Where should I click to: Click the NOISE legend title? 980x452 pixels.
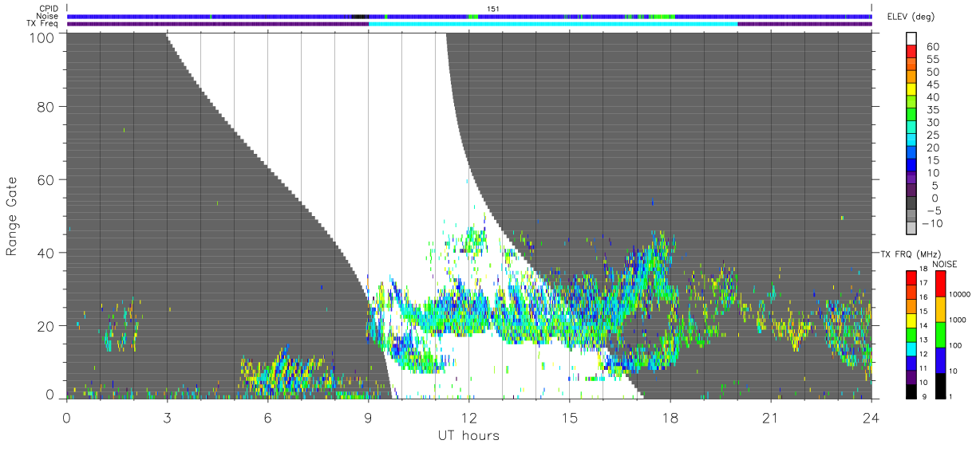point(946,264)
